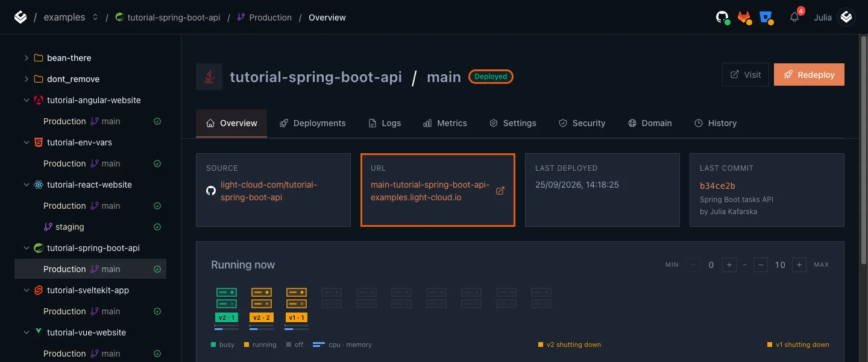Collapse the tutorial-sveltekit-app project

tap(26, 290)
